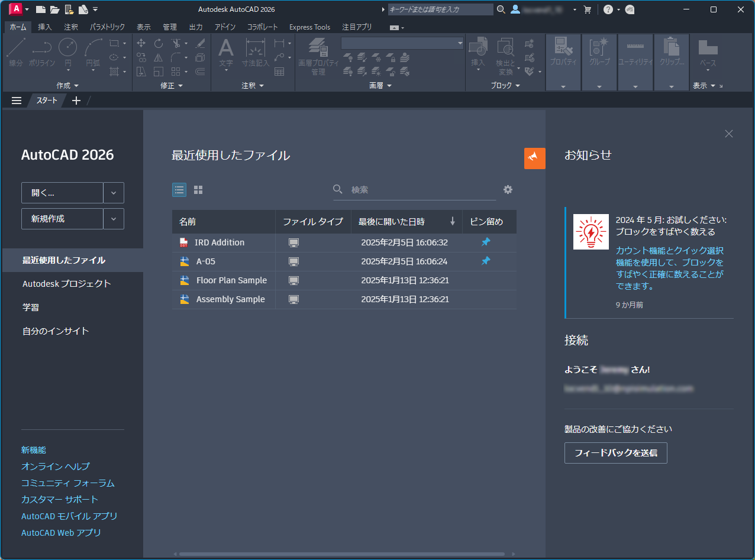Open 画層プロパティ管理 (Layer Properties)
Screen dimensions: 755x560
pyautogui.click(x=318, y=56)
